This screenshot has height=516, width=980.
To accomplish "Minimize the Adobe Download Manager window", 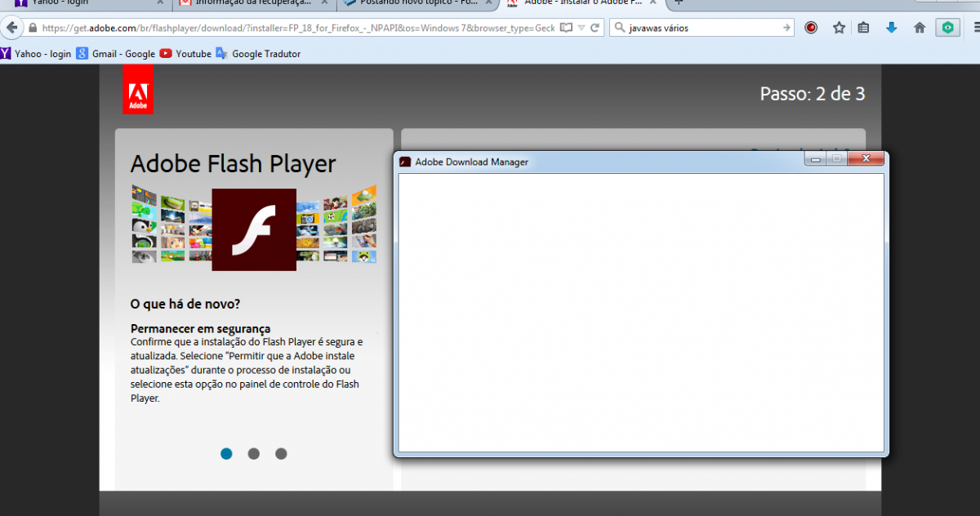I will (815, 159).
